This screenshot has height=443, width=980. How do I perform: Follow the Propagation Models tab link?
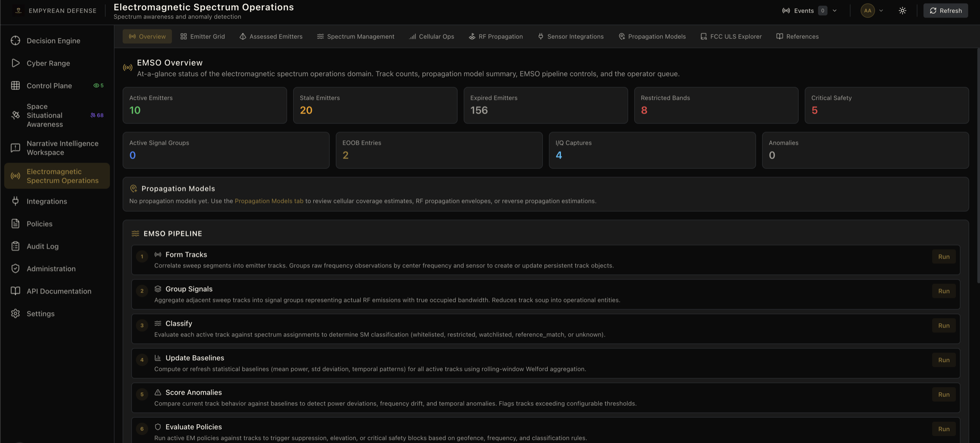(269, 201)
